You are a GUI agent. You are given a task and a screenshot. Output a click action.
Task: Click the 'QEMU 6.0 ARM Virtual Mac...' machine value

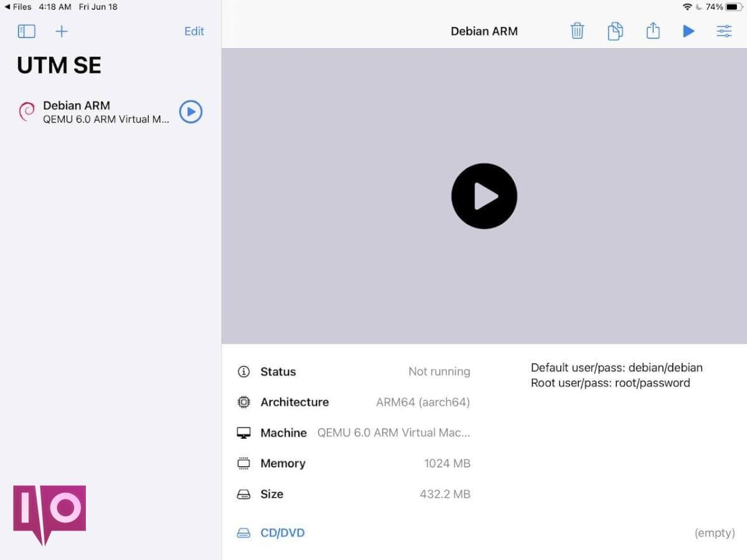(x=394, y=432)
